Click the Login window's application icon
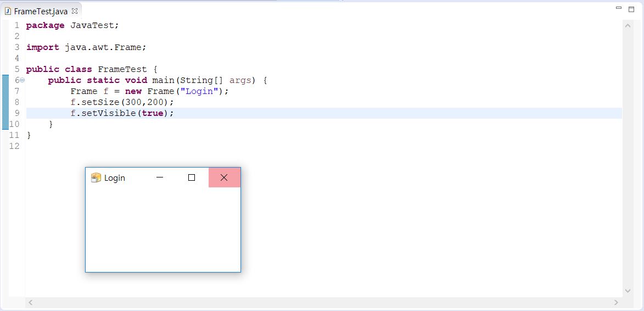The height and width of the screenshot is (311, 644). coord(96,177)
